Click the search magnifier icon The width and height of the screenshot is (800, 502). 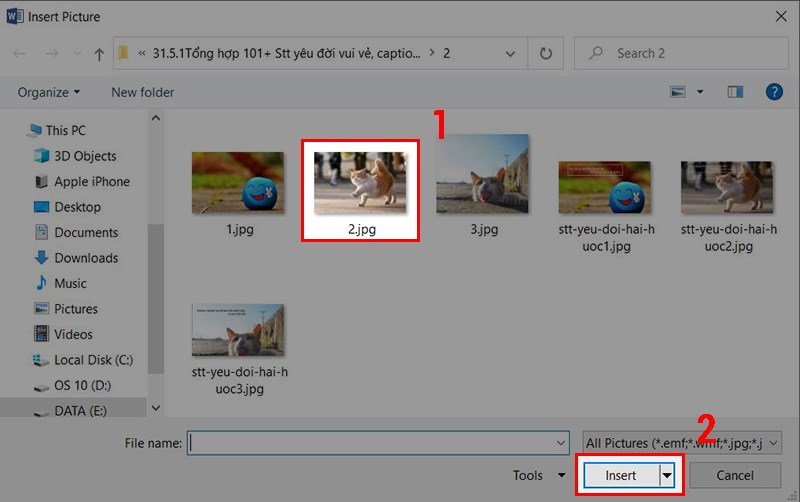pos(595,53)
